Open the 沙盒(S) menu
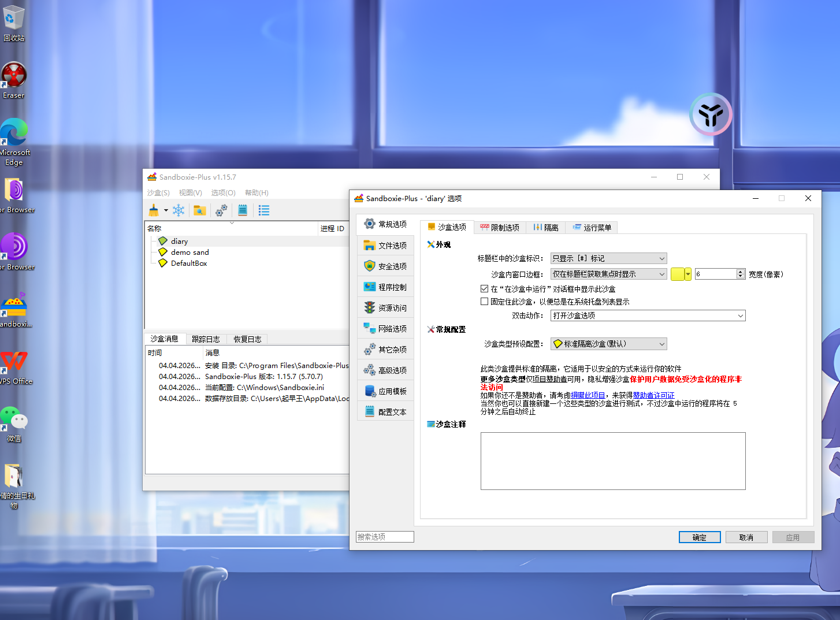This screenshot has height=620, width=840. 158,193
